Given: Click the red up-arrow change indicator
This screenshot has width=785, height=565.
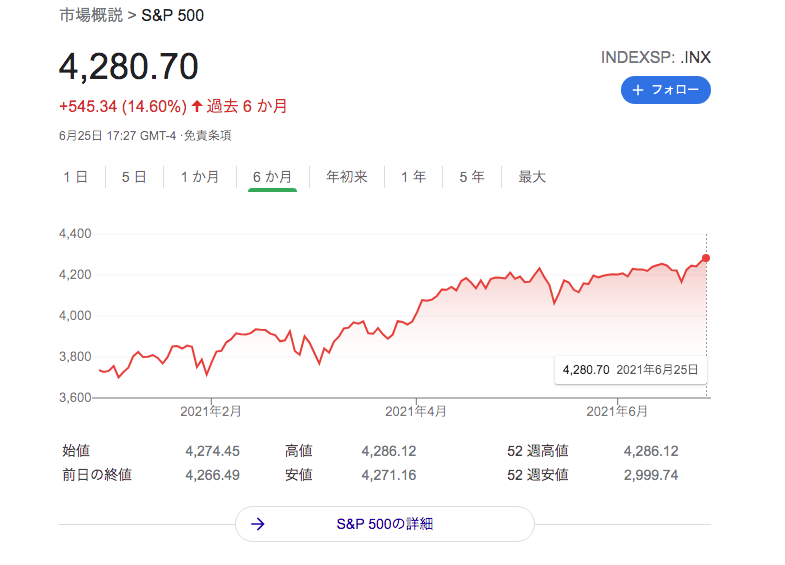Looking at the screenshot, I should (197, 106).
